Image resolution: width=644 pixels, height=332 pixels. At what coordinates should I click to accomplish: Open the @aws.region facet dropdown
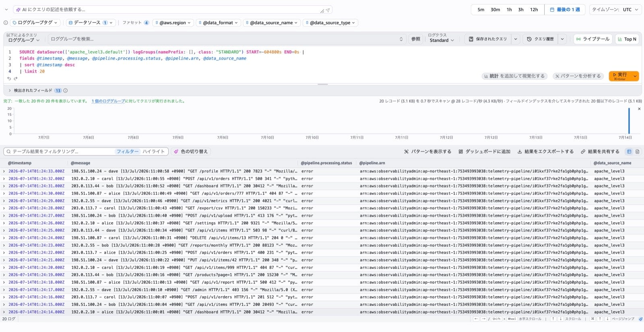[173, 23]
